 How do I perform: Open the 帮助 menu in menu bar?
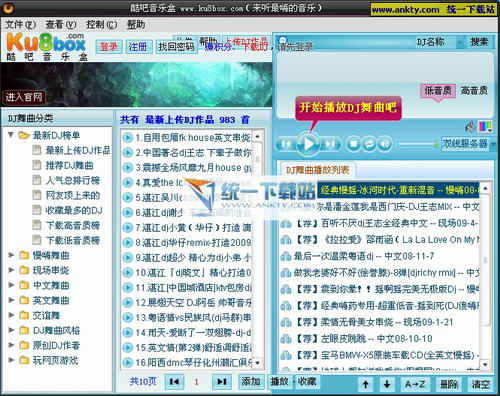(x=136, y=25)
